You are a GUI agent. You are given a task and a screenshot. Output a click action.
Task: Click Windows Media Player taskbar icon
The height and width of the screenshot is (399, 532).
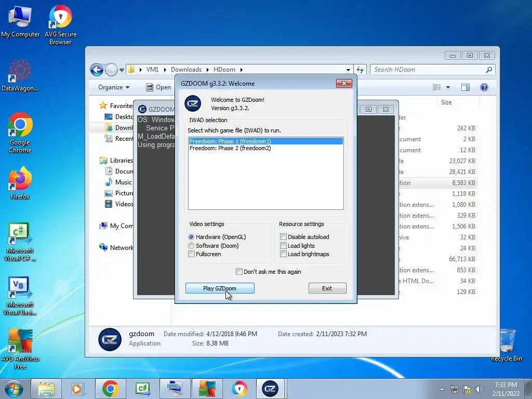pos(78,389)
